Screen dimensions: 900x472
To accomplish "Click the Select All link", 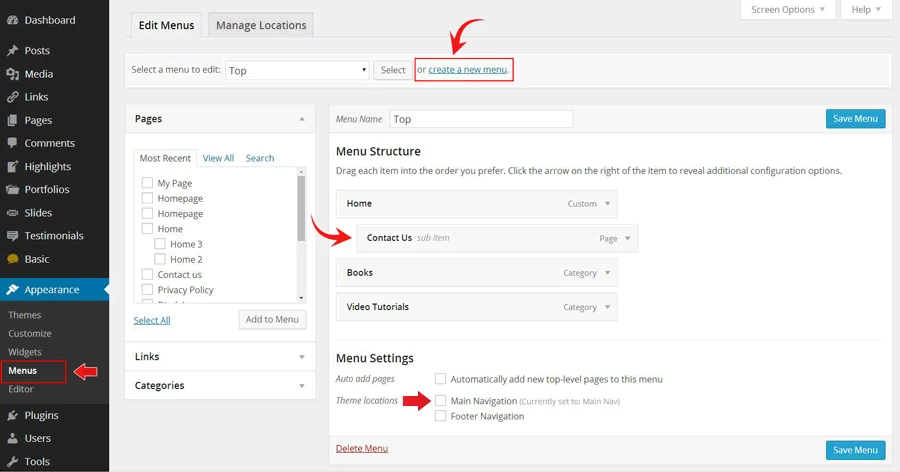I will (x=152, y=320).
